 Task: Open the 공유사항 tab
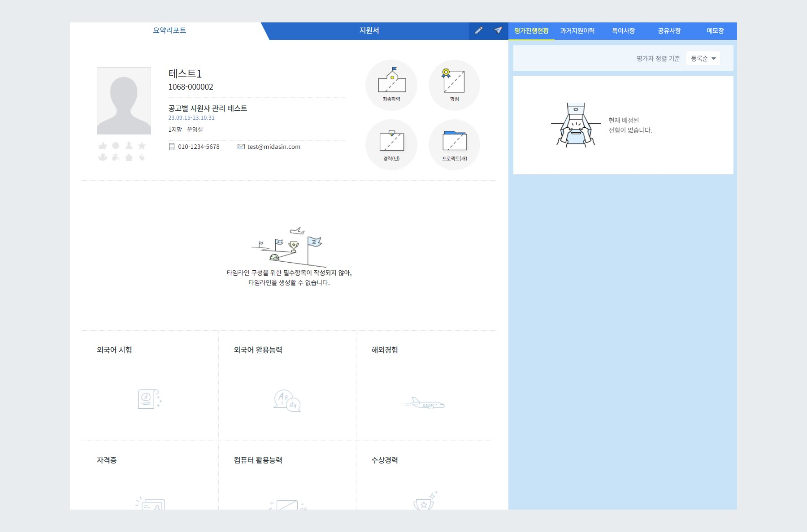[669, 31]
